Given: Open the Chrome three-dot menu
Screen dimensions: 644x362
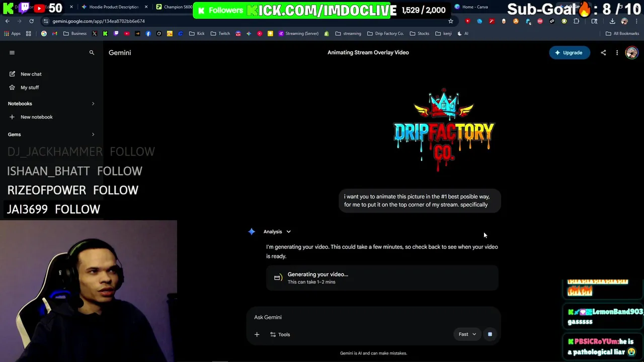Looking at the screenshot, I should (x=636, y=21).
